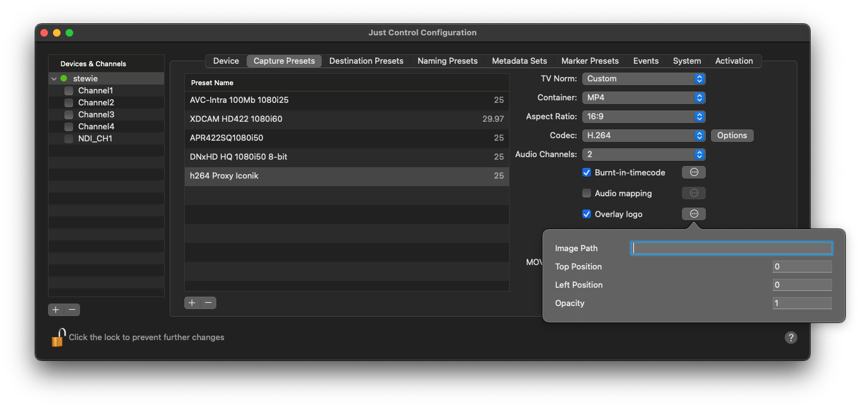
Task: Remove device with minus under Devices list
Action: coord(73,310)
